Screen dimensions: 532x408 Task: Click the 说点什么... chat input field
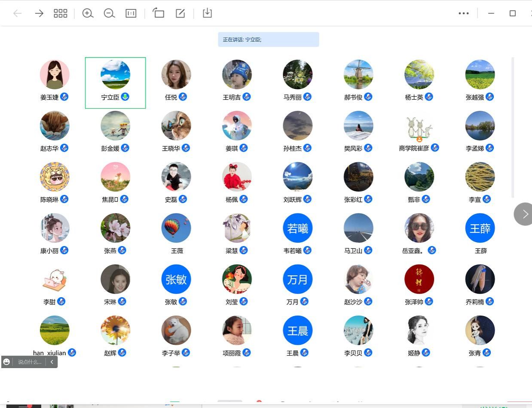pyautogui.click(x=29, y=362)
